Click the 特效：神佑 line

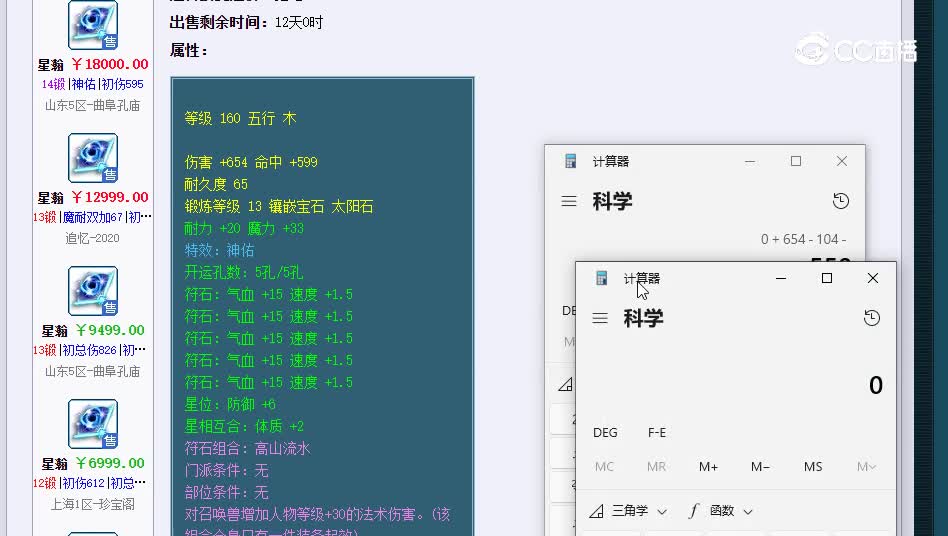click(x=219, y=250)
